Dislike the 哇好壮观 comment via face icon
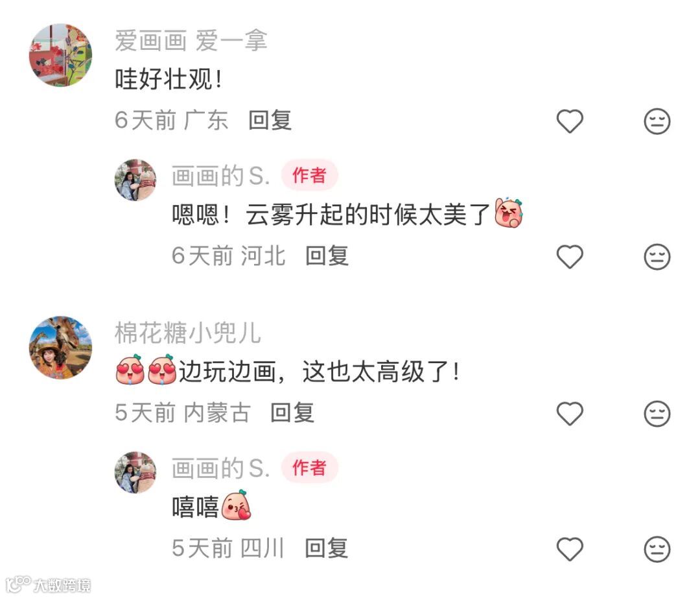The width and height of the screenshot is (700, 598). 657,121
